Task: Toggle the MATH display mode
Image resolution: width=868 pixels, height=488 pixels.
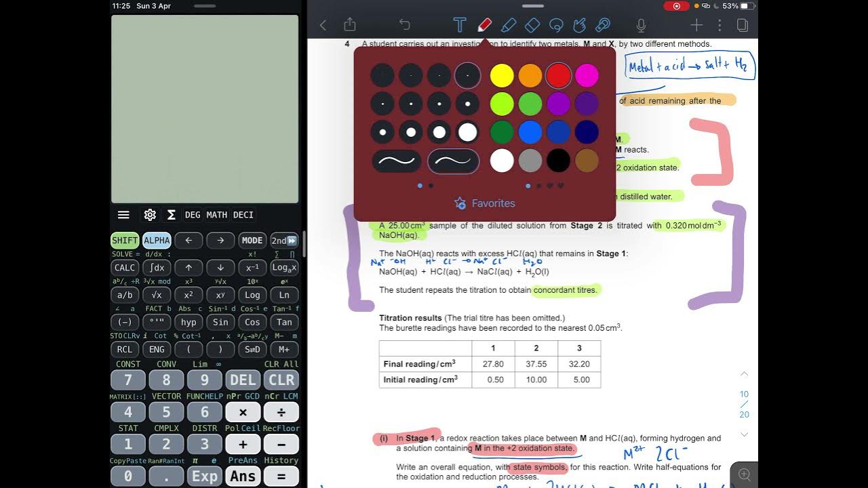Action: click(x=217, y=215)
